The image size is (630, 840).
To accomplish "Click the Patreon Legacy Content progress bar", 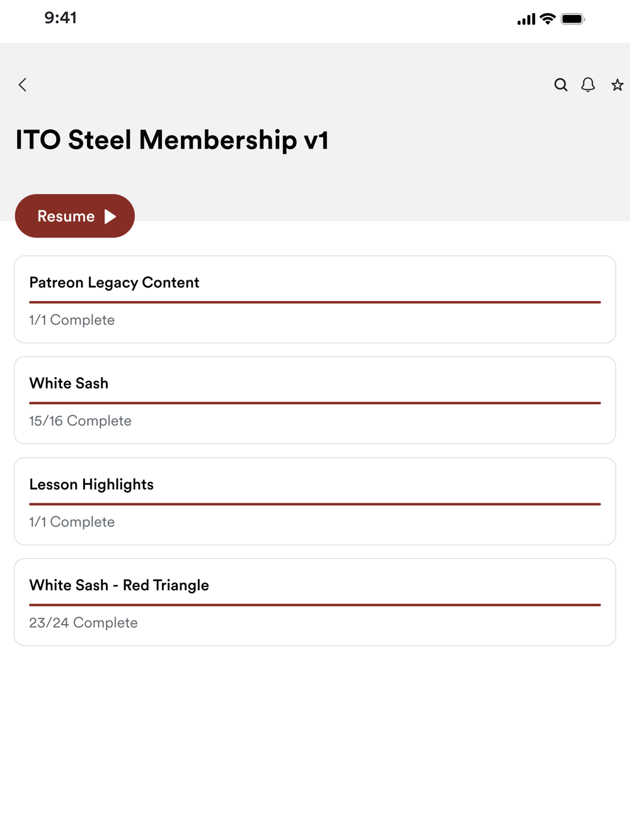I will [x=315, y=302].
